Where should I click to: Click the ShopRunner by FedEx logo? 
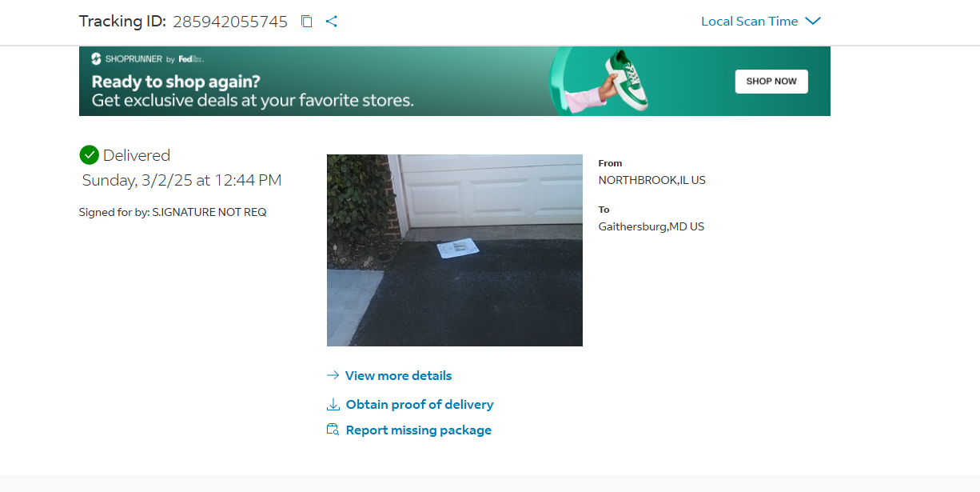tap(148, 59)
